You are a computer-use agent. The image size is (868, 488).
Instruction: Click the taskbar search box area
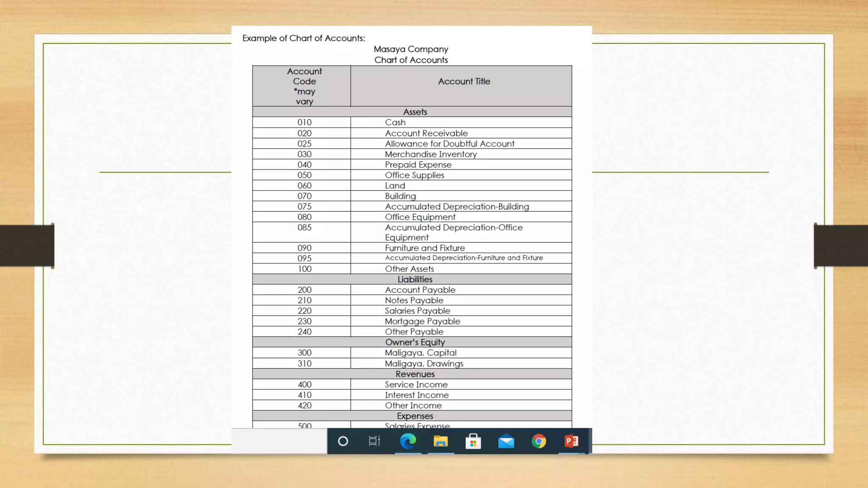tap(279, 441)
